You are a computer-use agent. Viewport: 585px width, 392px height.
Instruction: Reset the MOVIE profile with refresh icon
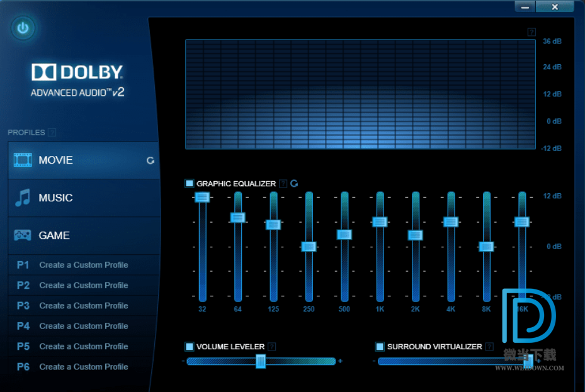point(151,160)
